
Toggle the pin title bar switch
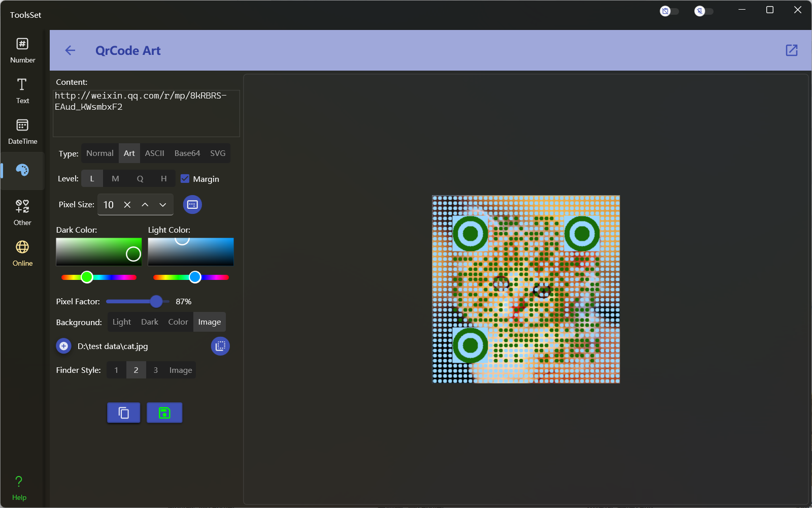(703, 11)
